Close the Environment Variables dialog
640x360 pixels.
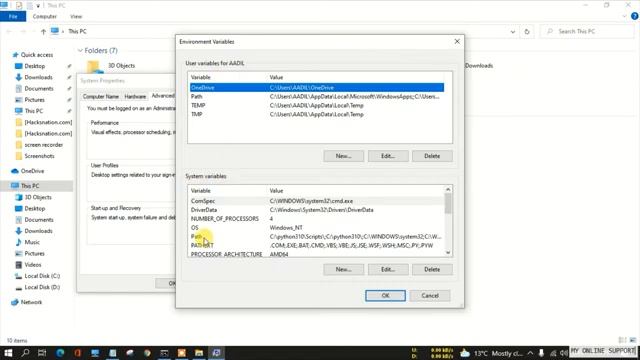457,42
